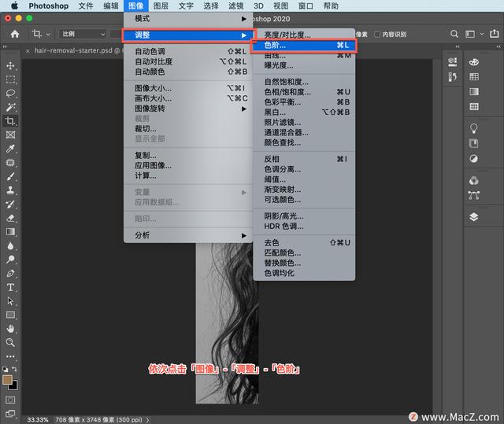Select the Type tool
This screenshot has height=424, width=504.
(x=10, y=287)
